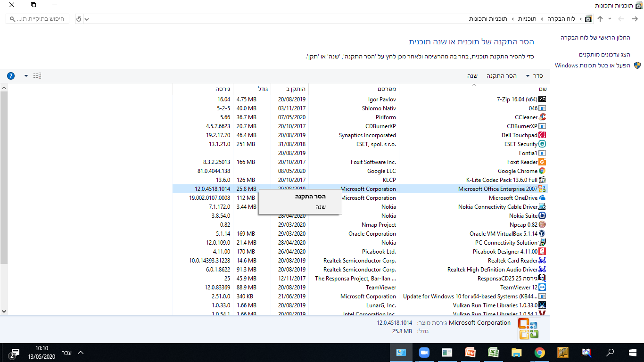Select the Realtek High Definition Audio Driver row
Viewport: 644px width, 362px height.
[x=361, y=270]
